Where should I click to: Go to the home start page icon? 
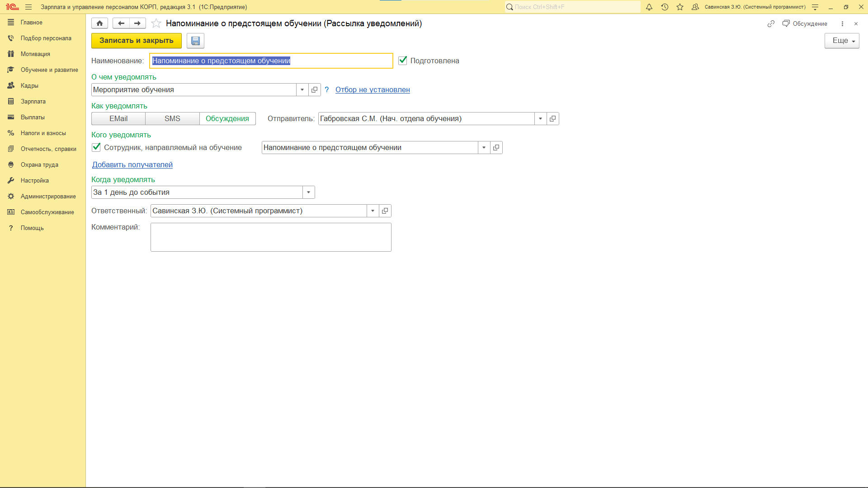coord(99,23)
